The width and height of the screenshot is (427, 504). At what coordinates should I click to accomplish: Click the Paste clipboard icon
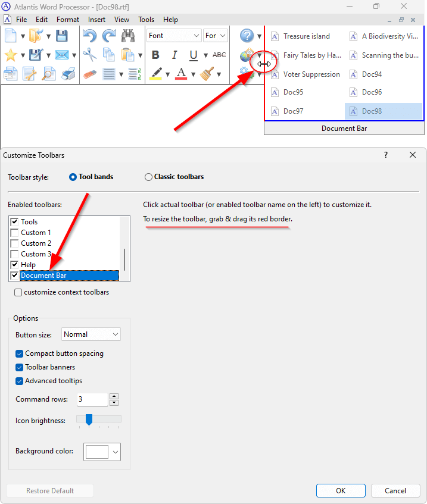pos(128,55)
